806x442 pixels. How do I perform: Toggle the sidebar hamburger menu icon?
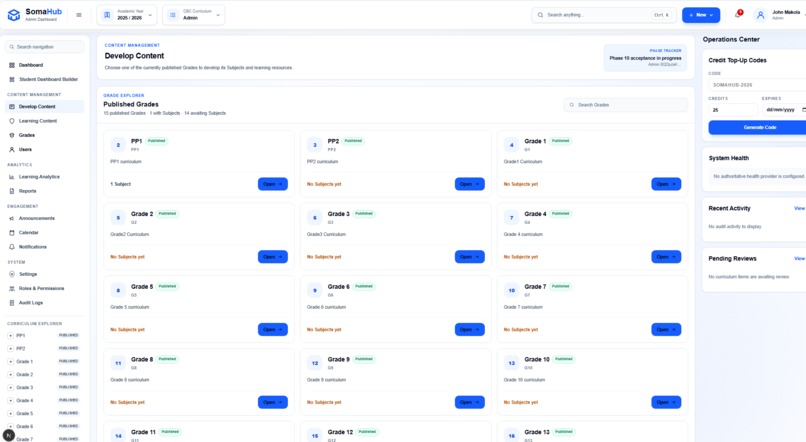79,15
